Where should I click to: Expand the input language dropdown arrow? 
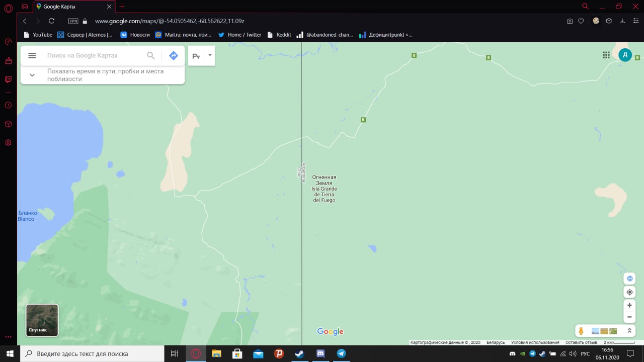tap(210, 55)
